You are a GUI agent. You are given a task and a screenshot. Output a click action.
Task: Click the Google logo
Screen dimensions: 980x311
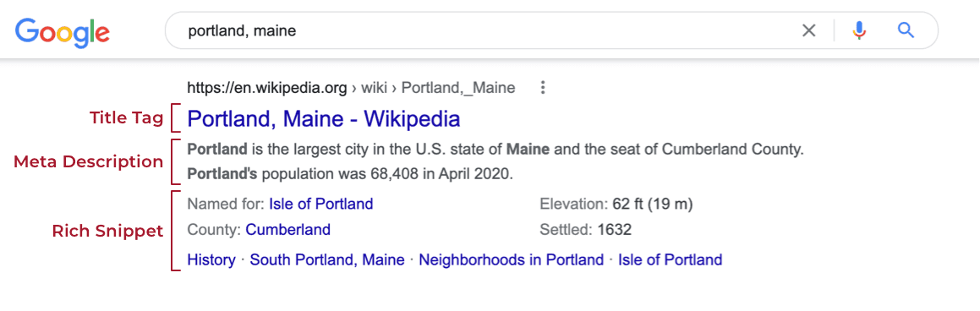tap(63, 31)
